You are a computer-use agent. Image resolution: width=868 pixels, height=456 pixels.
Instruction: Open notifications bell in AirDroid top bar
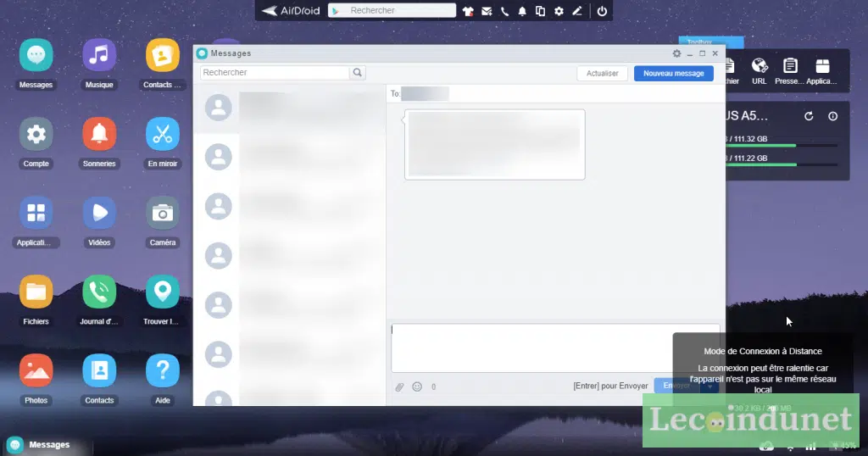tap(522, 11)
